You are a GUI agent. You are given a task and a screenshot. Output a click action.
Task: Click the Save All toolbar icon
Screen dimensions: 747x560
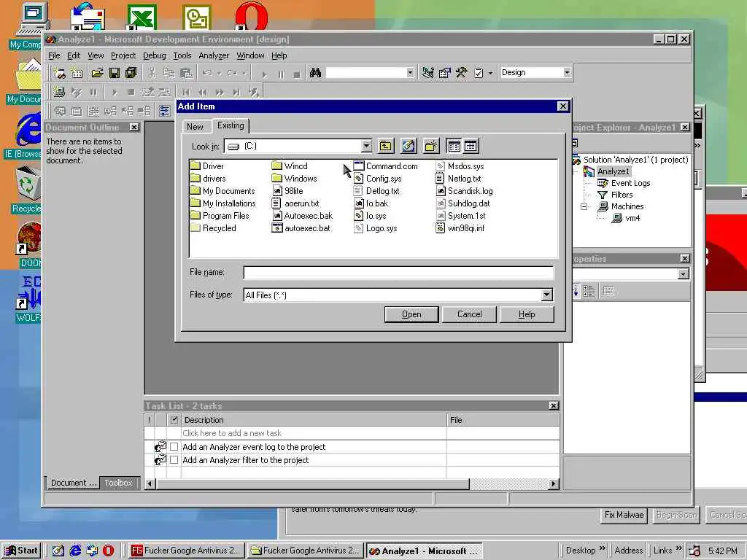131,73
